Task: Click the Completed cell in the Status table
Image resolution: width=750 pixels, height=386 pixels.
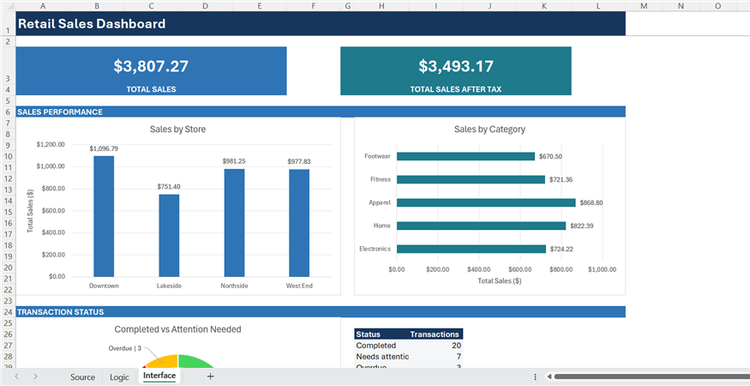Action: click(x=381, y=345)
